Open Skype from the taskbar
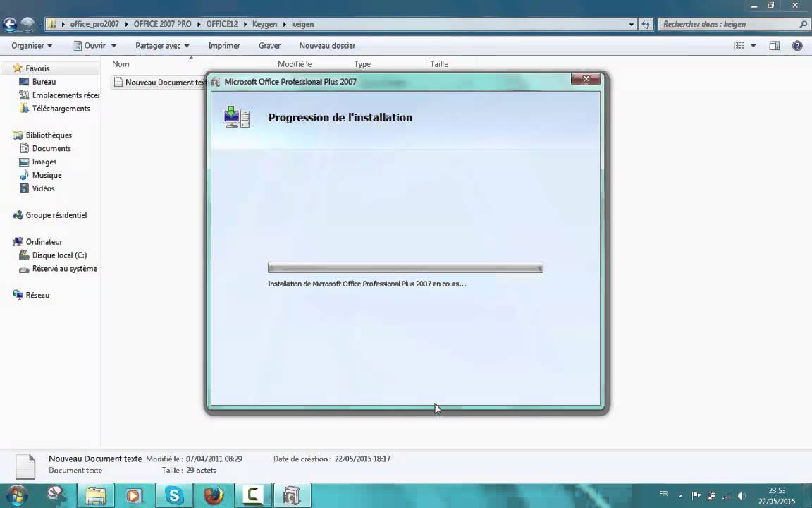 [174, 495]
